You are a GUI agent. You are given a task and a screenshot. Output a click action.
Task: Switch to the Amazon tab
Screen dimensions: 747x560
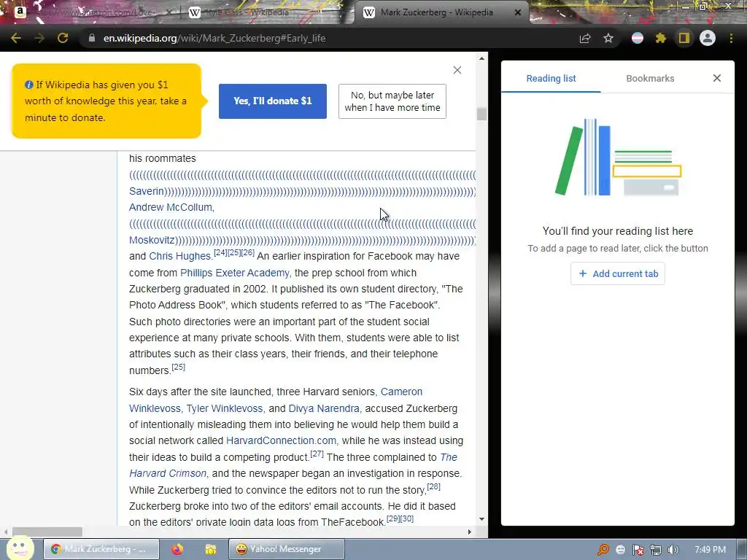point(90,12)
